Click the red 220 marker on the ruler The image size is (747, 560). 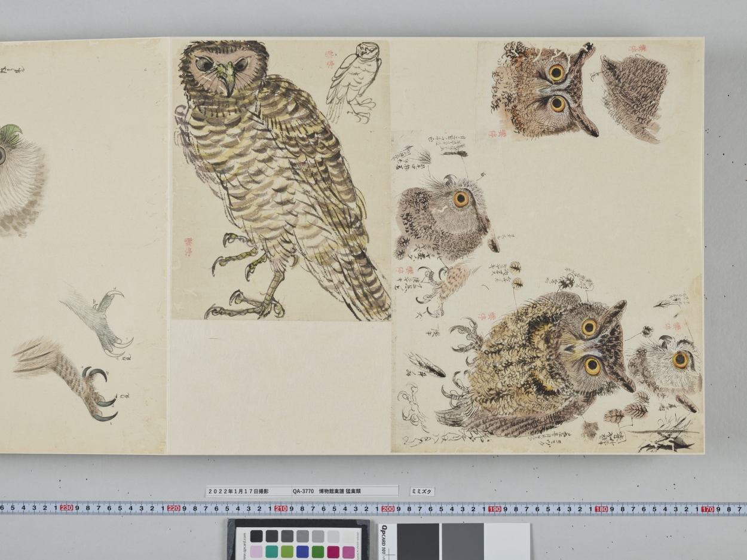click(173, 509)
